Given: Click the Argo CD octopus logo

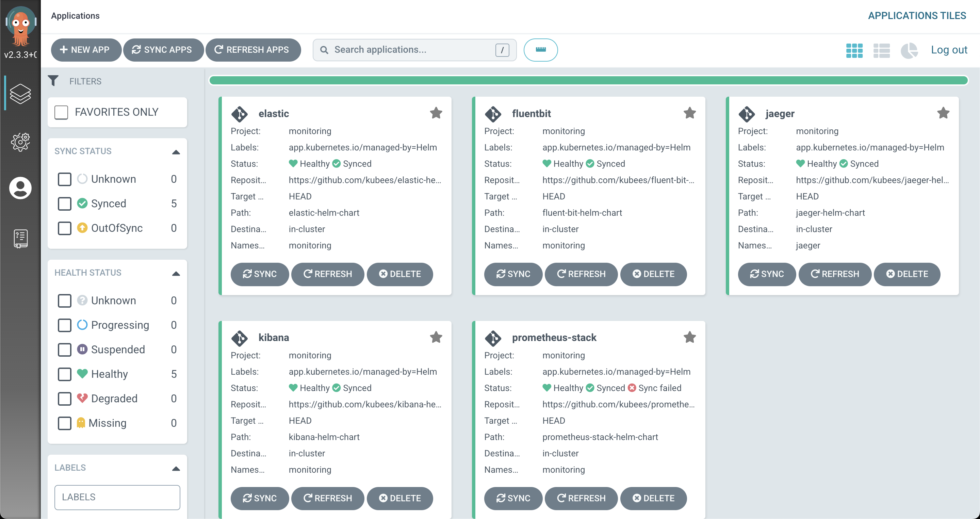Looking at the screenshot, I should (20, 27).
